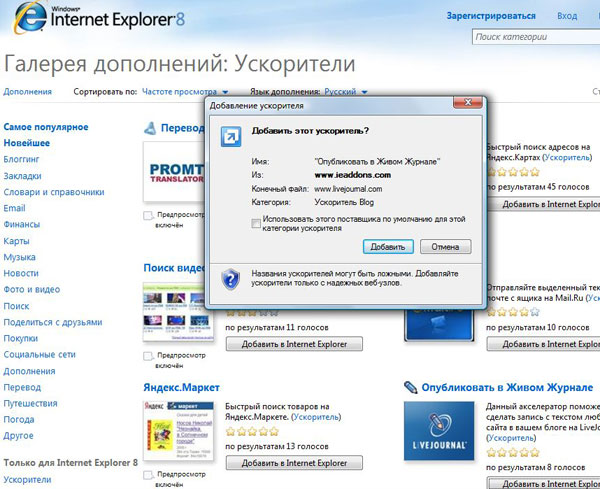Screen dimensions: 600x489
Task: Open the Социальные сети category
Action: (x=39, y=355)
